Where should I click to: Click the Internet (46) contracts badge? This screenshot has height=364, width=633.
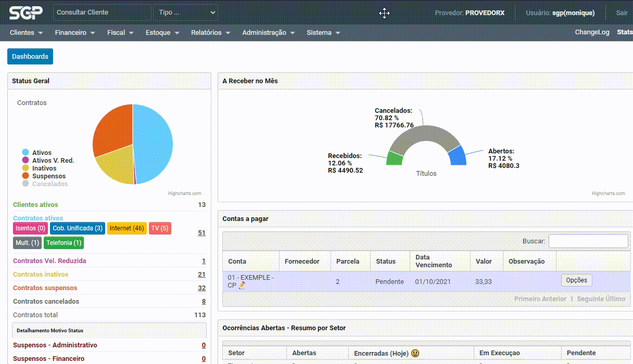click(x=126, y=228)
